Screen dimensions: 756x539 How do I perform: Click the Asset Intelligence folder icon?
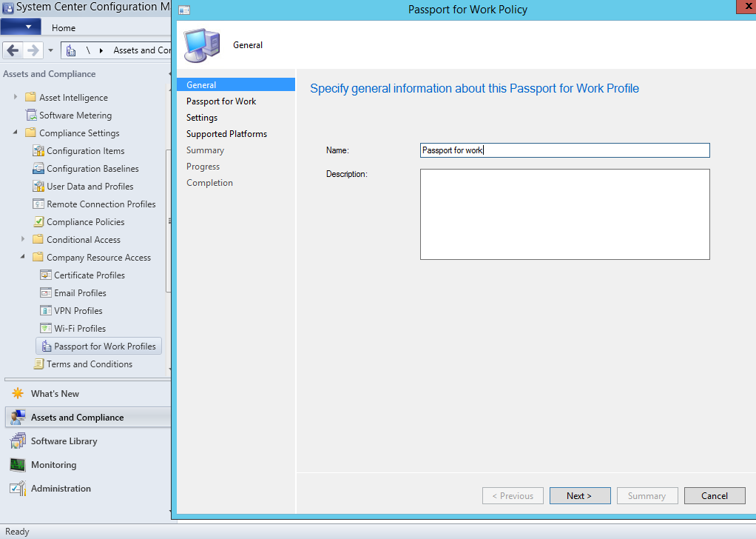click(30, 97)
